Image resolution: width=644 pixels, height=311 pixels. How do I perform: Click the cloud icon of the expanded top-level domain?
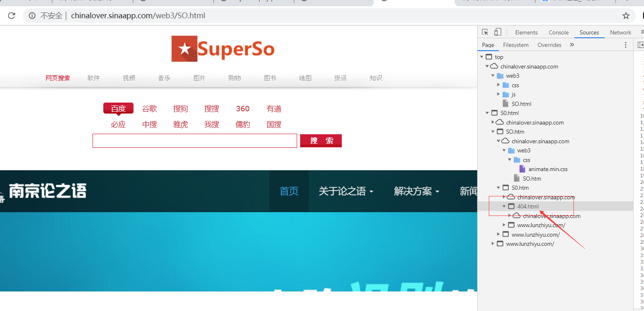click(x=494, y=66)
